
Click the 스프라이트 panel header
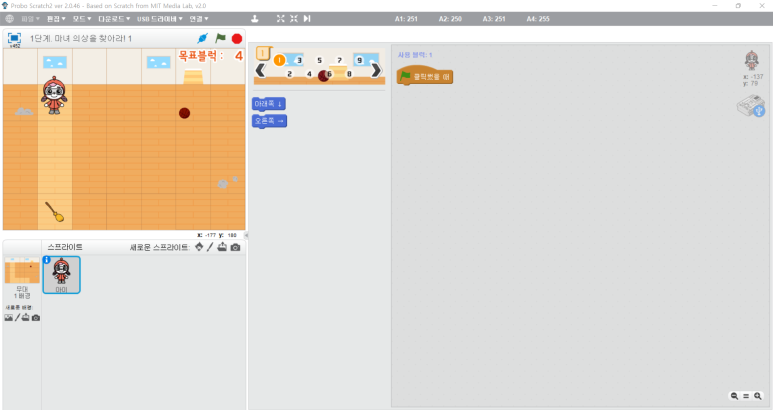click(65, 247)
